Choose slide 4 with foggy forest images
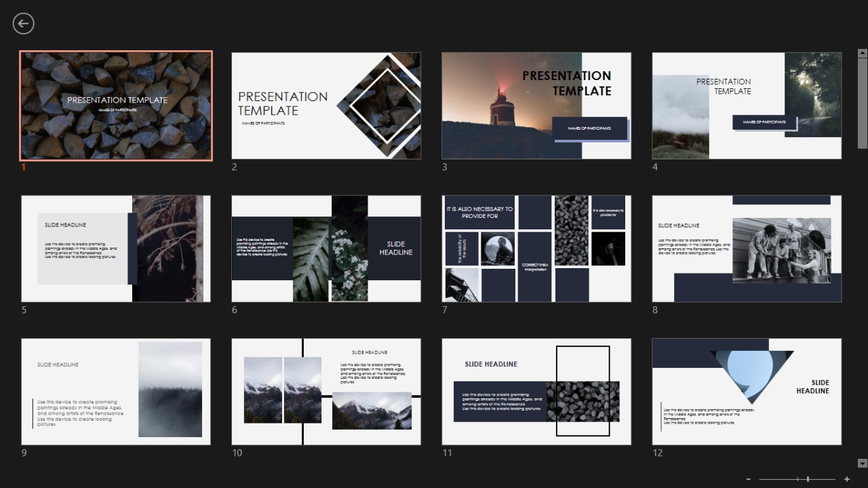 (747, 106)
